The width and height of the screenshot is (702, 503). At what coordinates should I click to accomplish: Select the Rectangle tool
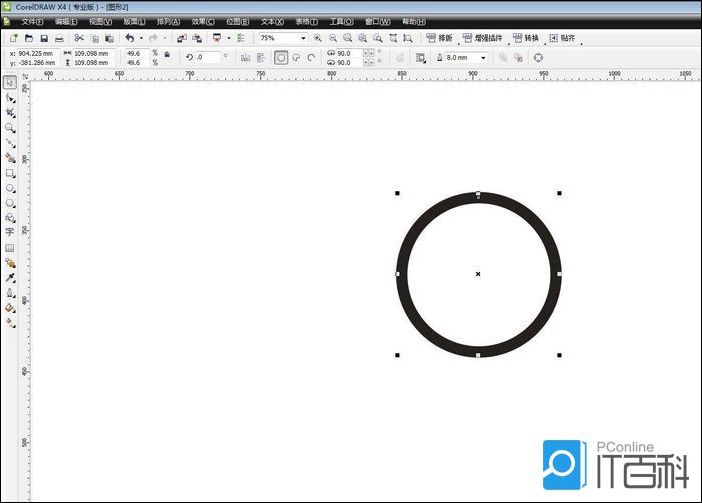pyautogui.click(x=10, y=173)
